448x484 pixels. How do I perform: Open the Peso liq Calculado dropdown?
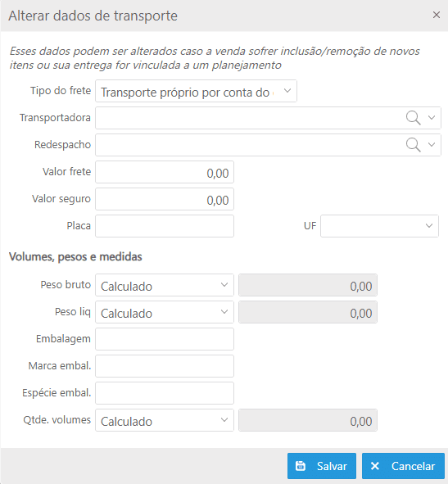click(165, 312)
